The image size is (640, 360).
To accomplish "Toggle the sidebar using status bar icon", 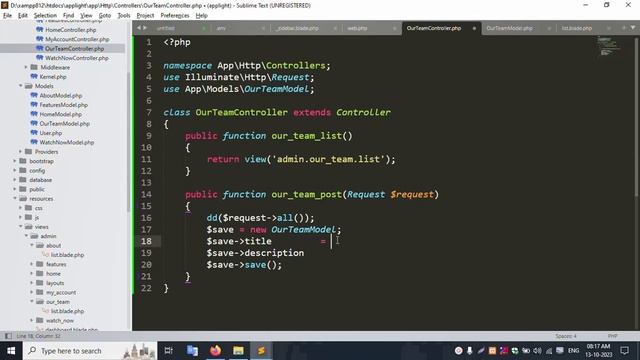I will click(8, 336).
